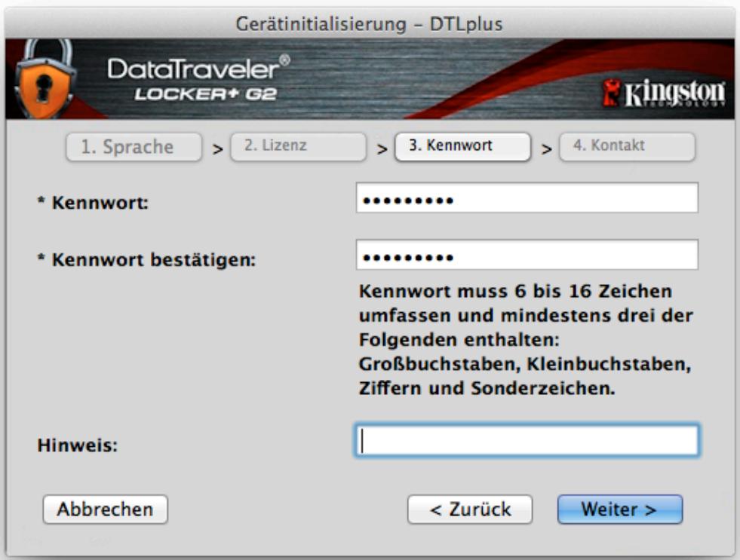Click the Kennwort bestätigen field
This screenshot has width=740, height=560.
(527, 255)
